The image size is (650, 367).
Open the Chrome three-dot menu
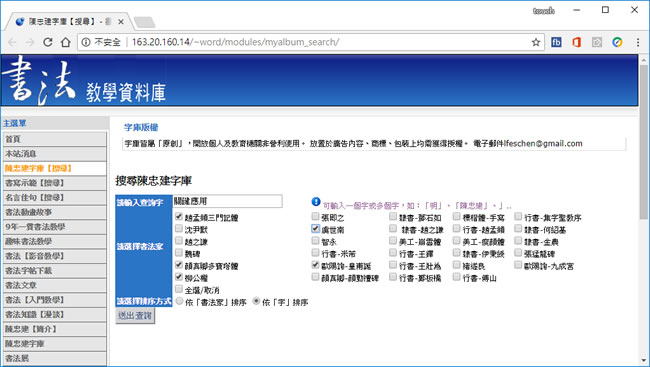638,42
